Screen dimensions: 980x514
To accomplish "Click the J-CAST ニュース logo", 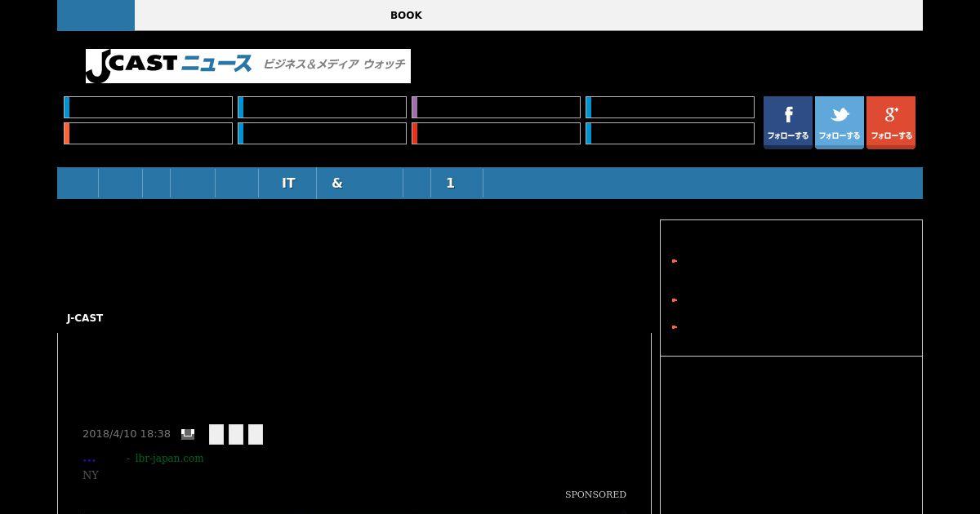I will coord(248,66).
